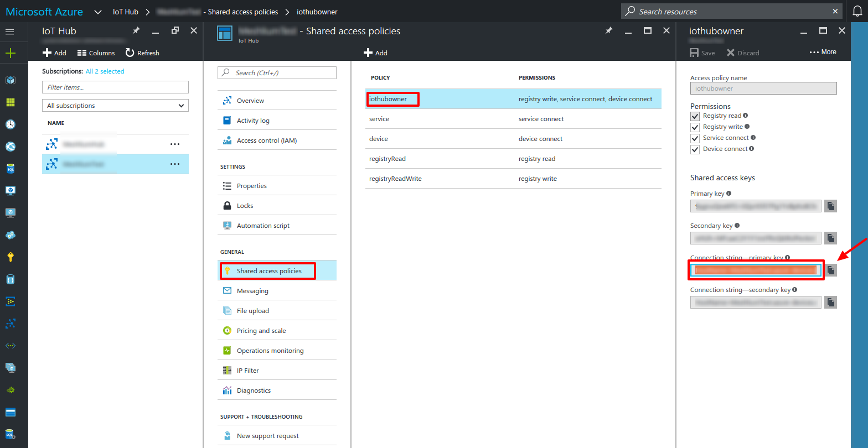Show info tooltip for Primary key
Image resolution: width=868 pixels, height=448 pixels.
[728, 194]
